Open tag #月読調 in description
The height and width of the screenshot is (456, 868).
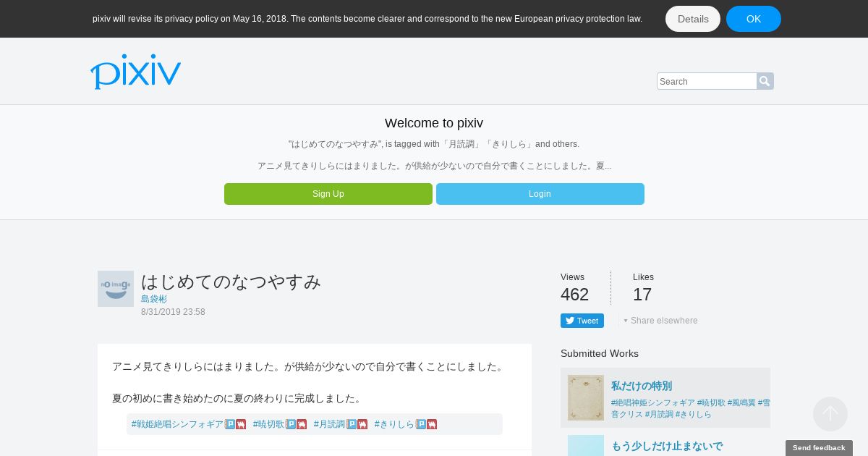pos(330,424)
